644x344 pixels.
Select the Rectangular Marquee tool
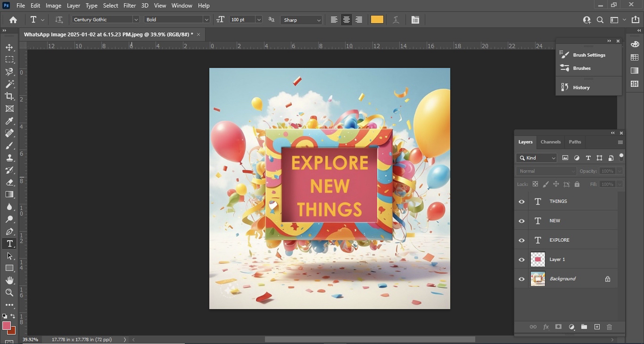pos(10,59)
